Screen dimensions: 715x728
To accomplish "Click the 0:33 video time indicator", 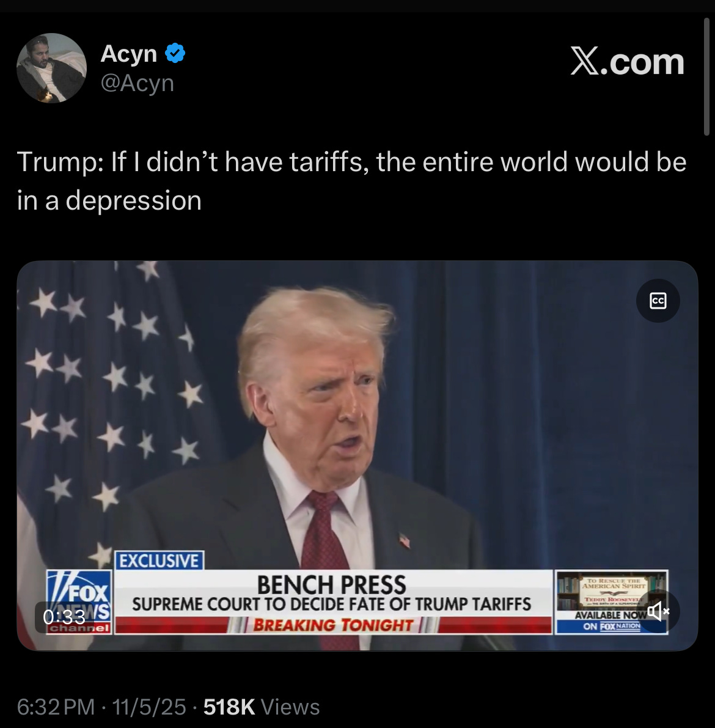I will point(64,617).
